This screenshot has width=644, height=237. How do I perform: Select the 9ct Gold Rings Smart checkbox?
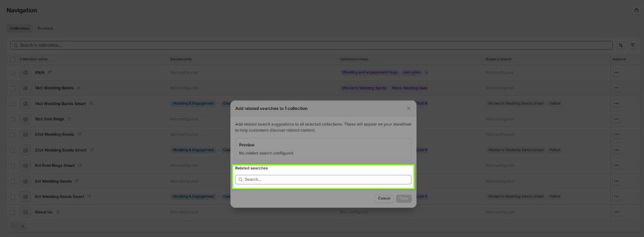13,166
